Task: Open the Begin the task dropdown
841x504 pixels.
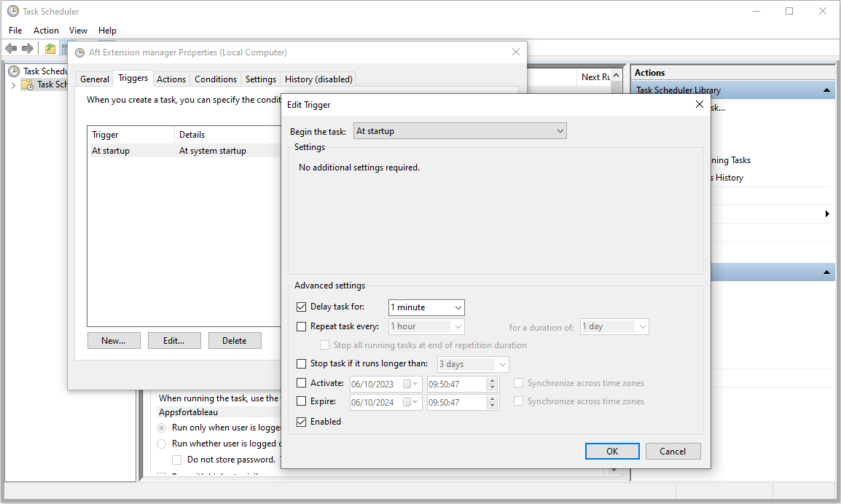Action: 460,131
